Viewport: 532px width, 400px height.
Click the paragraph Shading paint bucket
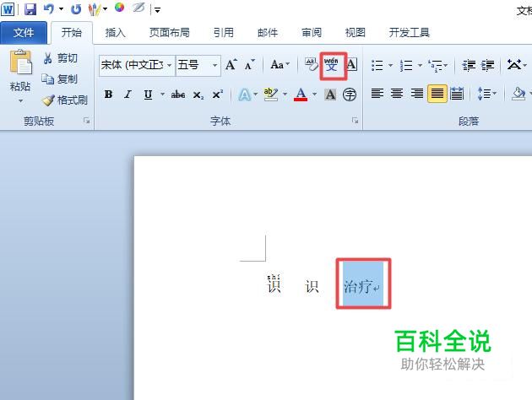(518, 93)
